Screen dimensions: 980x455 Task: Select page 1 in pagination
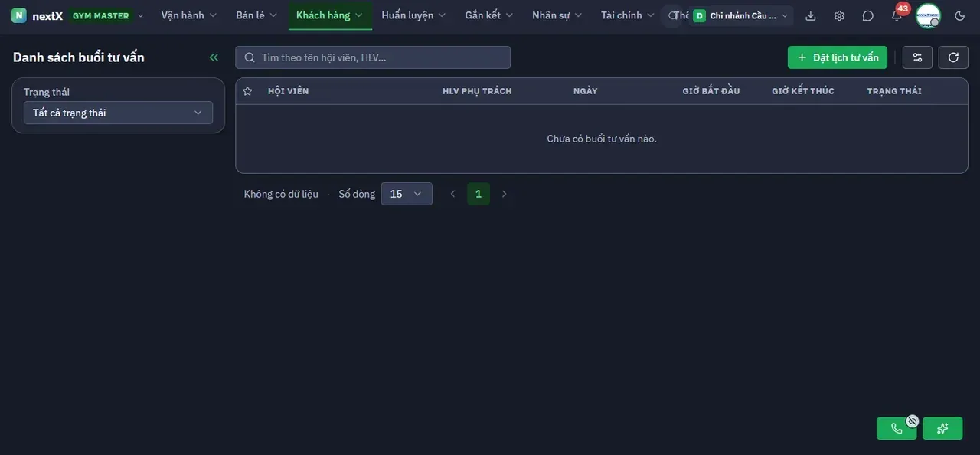coord(479,194)
